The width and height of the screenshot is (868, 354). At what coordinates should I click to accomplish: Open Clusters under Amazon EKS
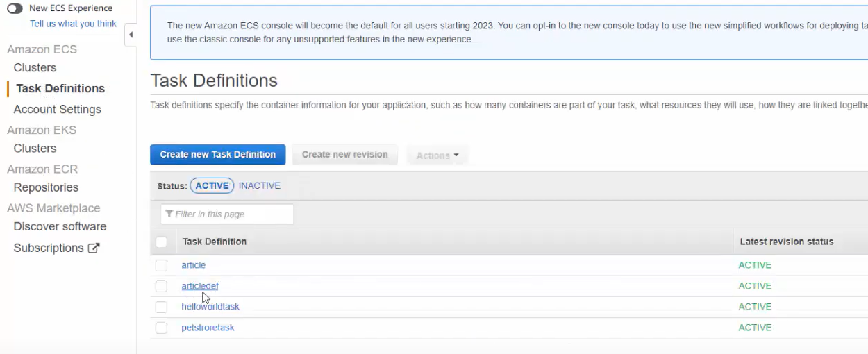tap(35, 149)
